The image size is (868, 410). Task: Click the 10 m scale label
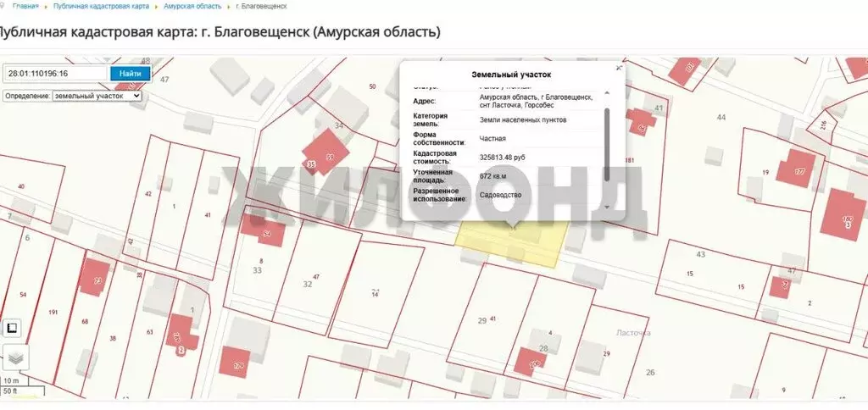(x=11, y=381)
